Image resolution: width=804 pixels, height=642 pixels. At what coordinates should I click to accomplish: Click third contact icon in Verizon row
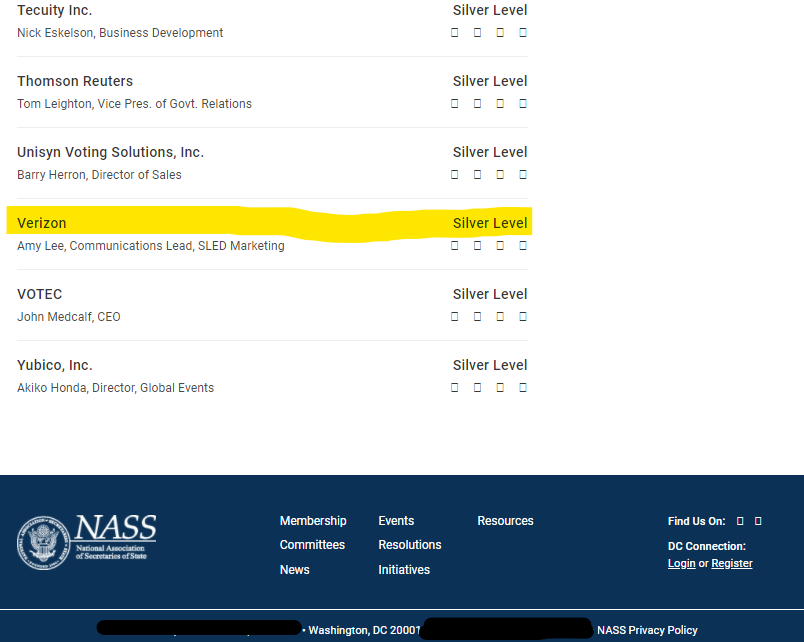point(500,246)
